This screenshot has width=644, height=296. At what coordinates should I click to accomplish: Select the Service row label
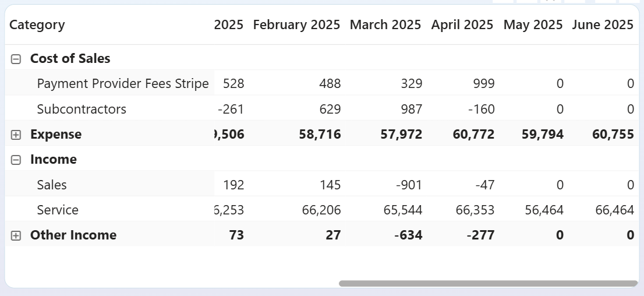[x=58, y=210]
